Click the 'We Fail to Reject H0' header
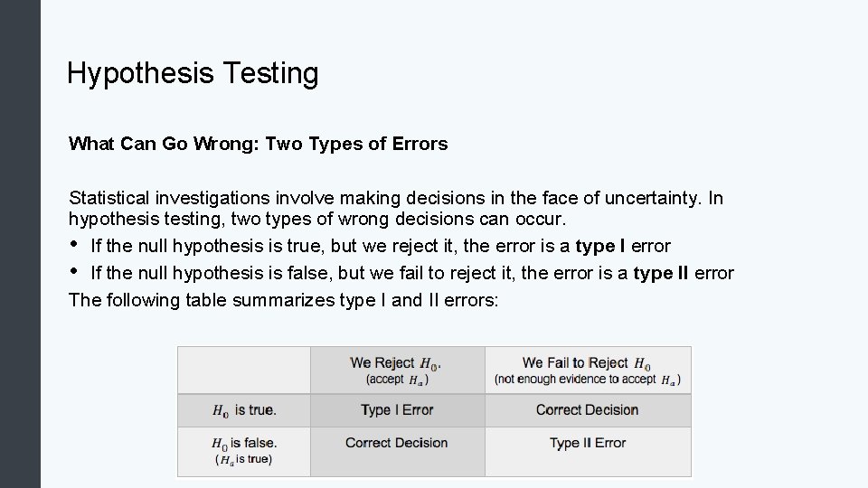 (587, 363)
